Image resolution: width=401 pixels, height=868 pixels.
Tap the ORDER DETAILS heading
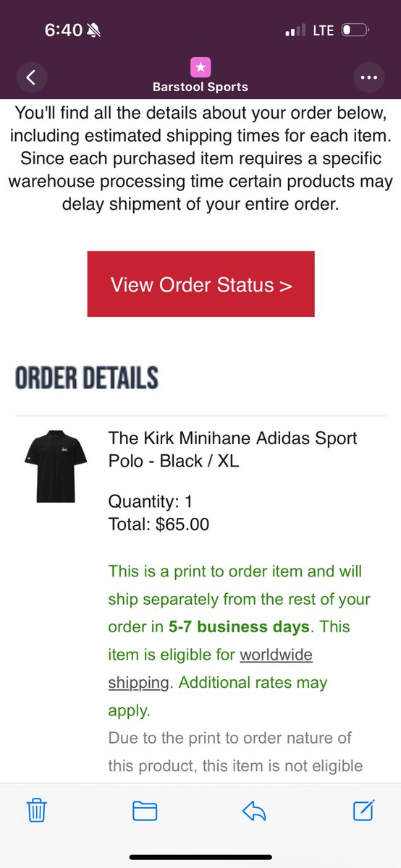tap(86, 378)
